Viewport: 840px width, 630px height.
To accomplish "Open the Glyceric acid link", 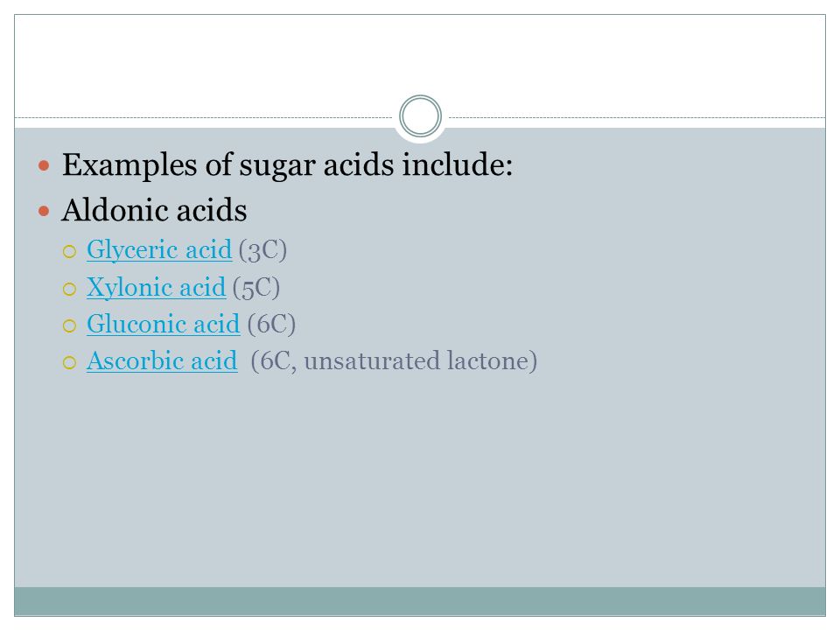I will click(x=159, y=250).
